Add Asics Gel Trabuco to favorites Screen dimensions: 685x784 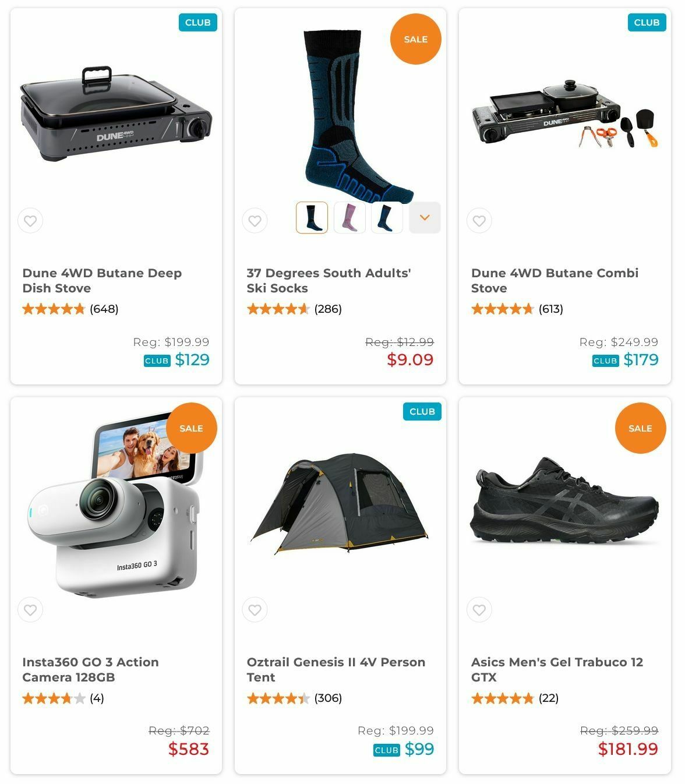click(x=479, y=610)
